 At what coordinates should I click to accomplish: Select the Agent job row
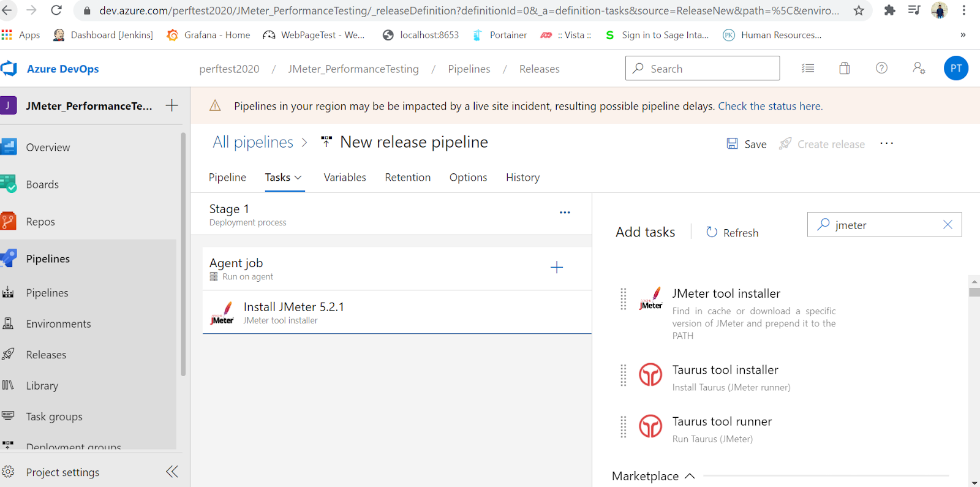pyautogui.click(x=397, y=268)
